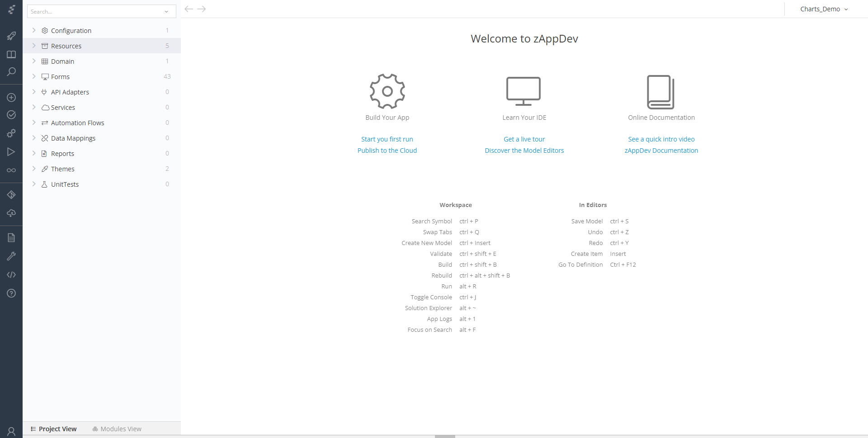Click the 'Publish to the Cloud' link
868x438 pixels.
point(387,151)
